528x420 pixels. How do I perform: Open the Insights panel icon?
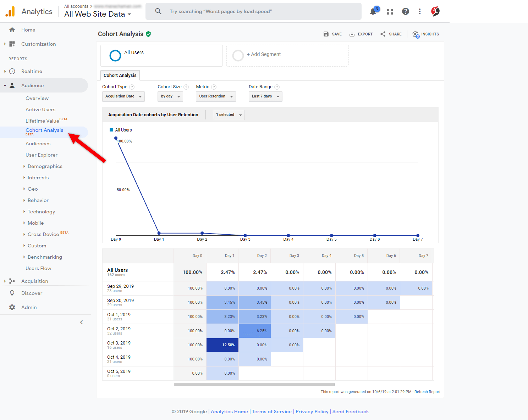pos(416,34)
